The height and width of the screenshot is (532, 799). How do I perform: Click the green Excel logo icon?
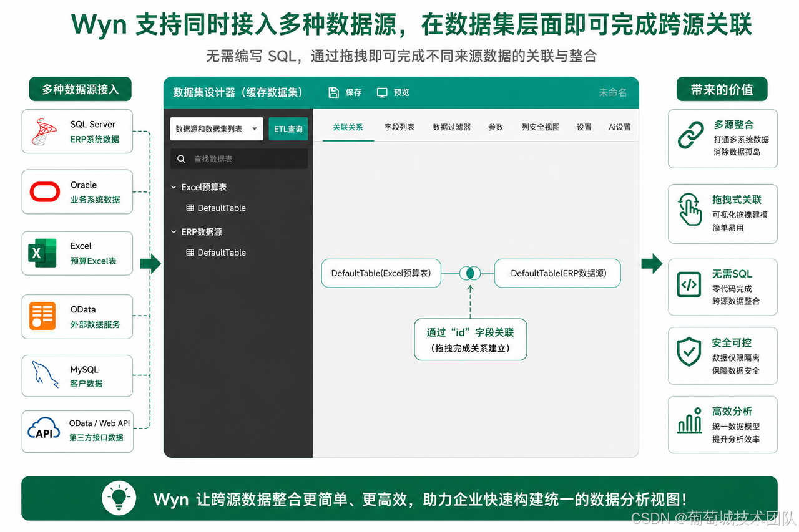pos(42,253)
